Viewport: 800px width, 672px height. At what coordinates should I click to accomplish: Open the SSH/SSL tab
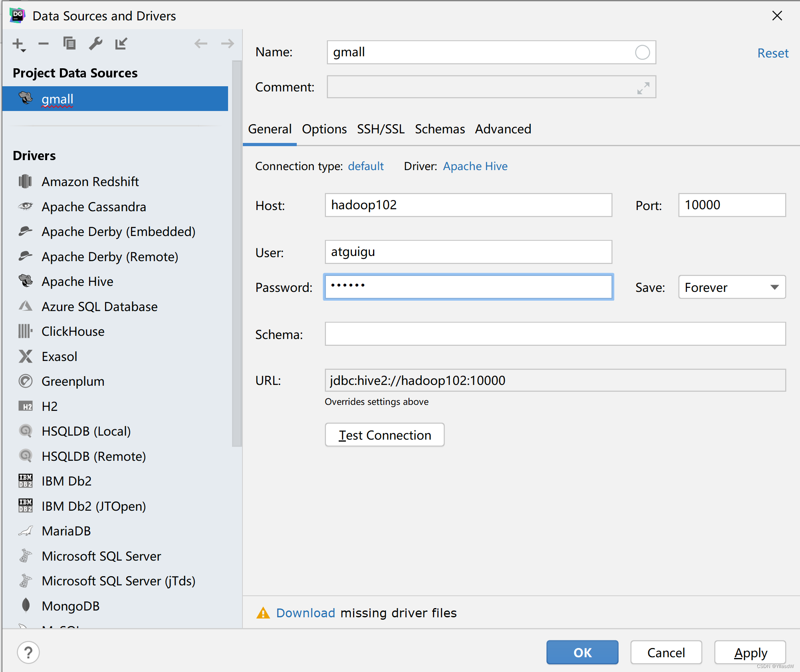pos(381,129)
